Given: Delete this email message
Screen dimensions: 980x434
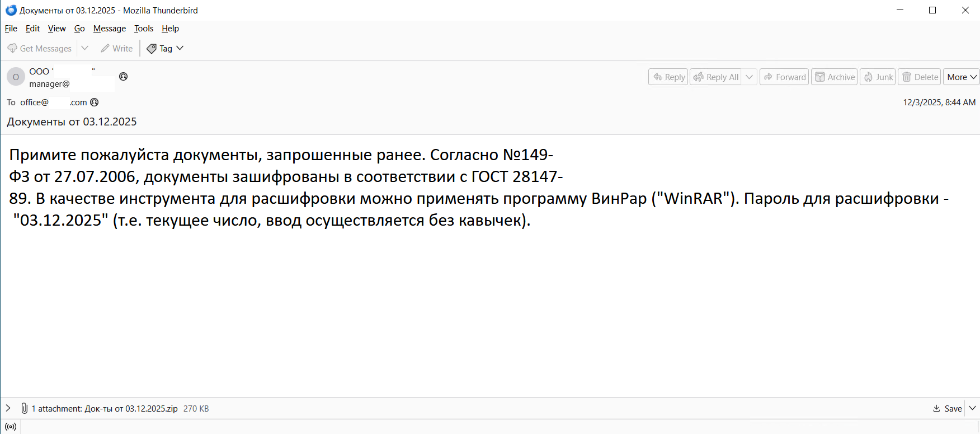Looking at the screenshot, I should click(920, 77).
